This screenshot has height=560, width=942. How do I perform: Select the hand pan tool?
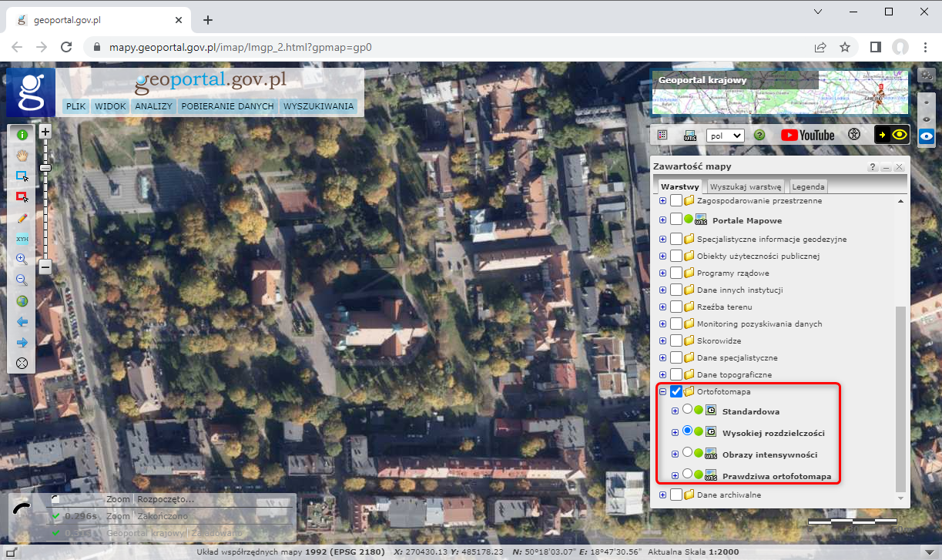[x=22, y=155]
